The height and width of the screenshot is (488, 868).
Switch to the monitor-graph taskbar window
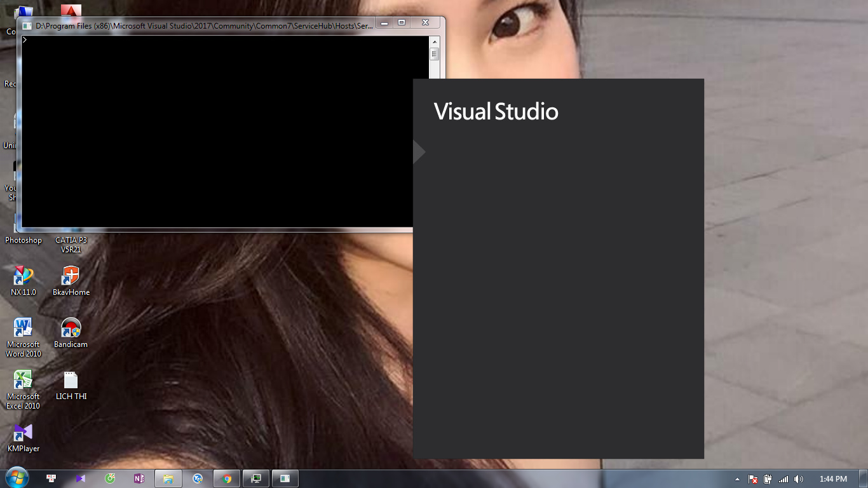click(x=256, y=478)
